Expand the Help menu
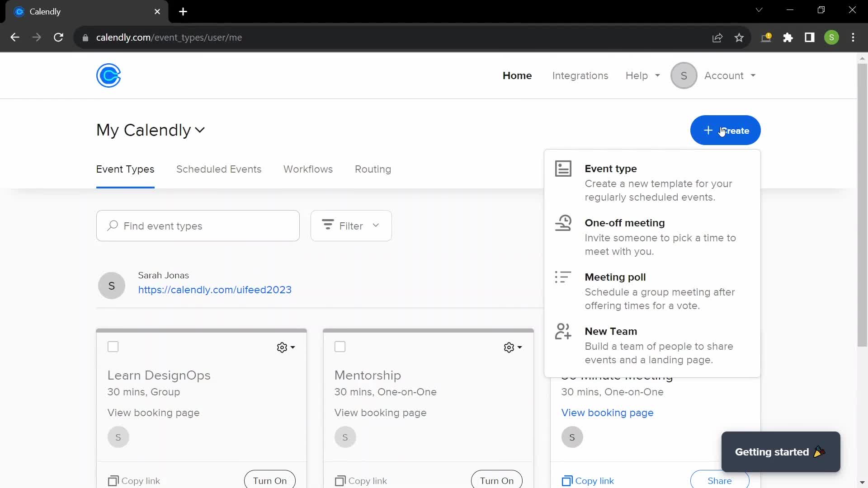Viewport: 868px width, 488px height. (x=642, y=75)
